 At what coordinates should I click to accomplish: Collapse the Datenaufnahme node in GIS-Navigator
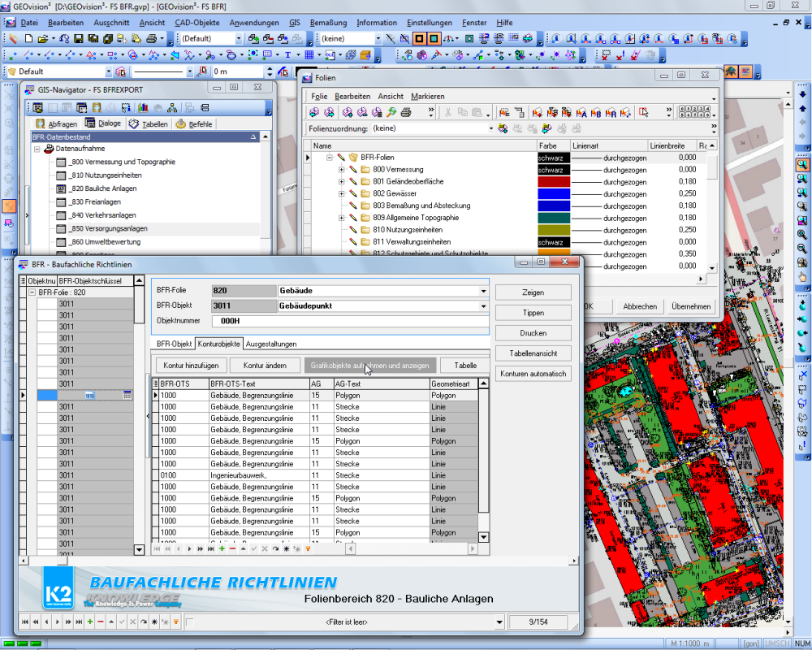[37, 149]
